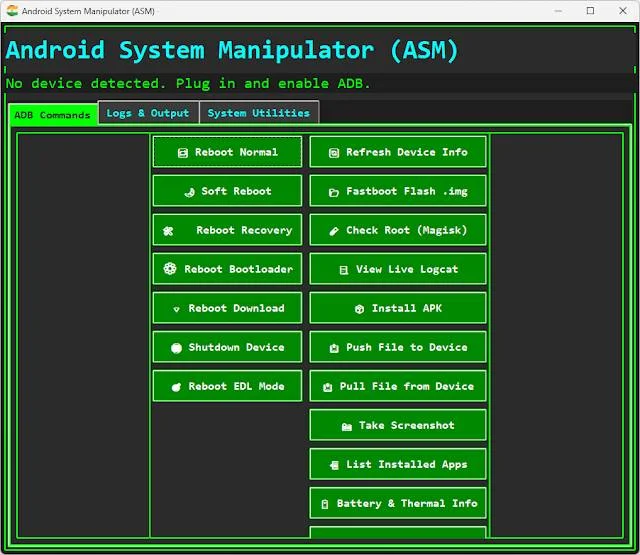Click List Installed Apps
The image size is (640, 555).
[x=398, y=464]
